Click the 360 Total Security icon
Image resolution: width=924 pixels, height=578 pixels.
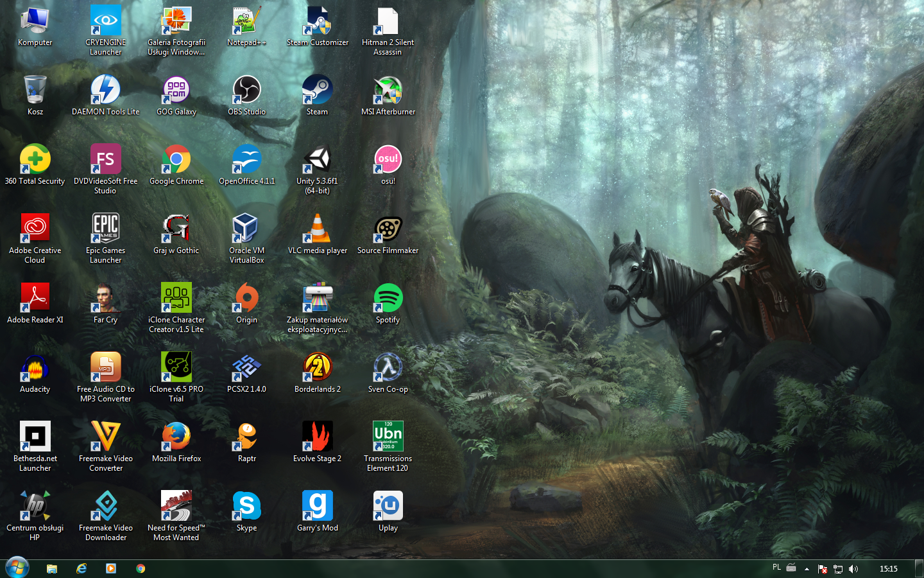[35, 164]
